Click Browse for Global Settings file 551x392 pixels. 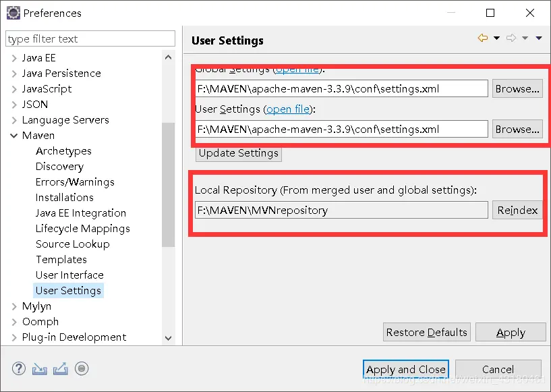click(x=517, y=88)
